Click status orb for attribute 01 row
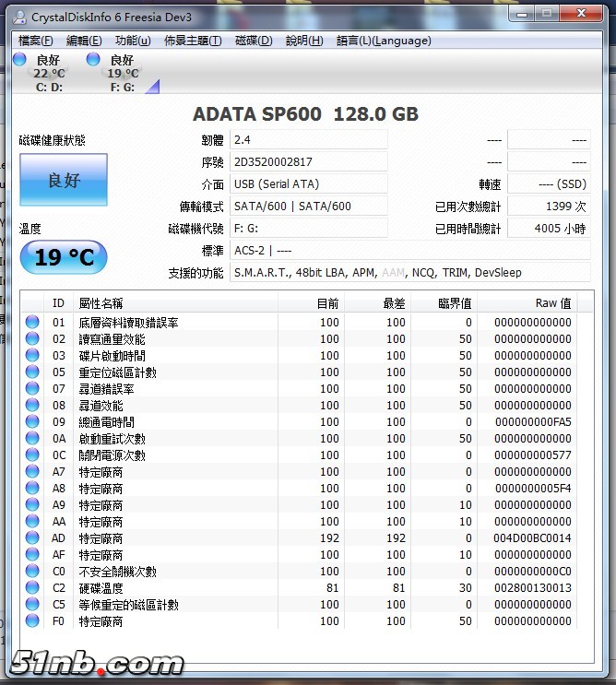616x685 pixels. 32,323
